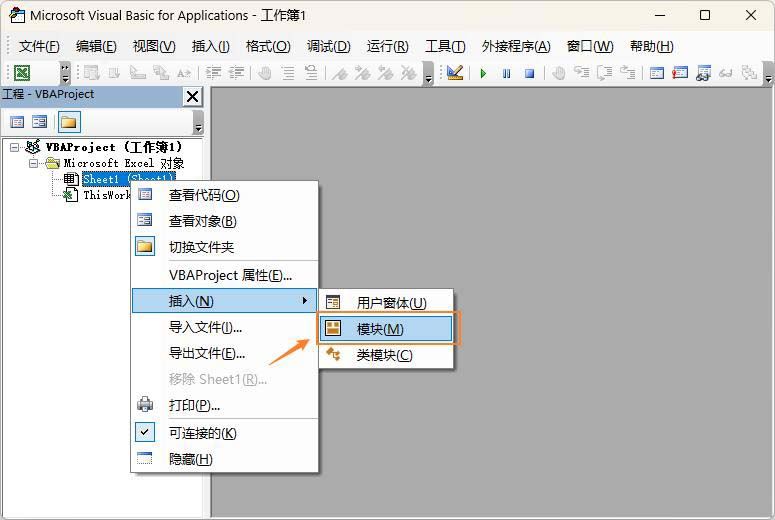The image size is (775, 520).
Task: Click the Call Stack toolbar icon
Action: 749,73
